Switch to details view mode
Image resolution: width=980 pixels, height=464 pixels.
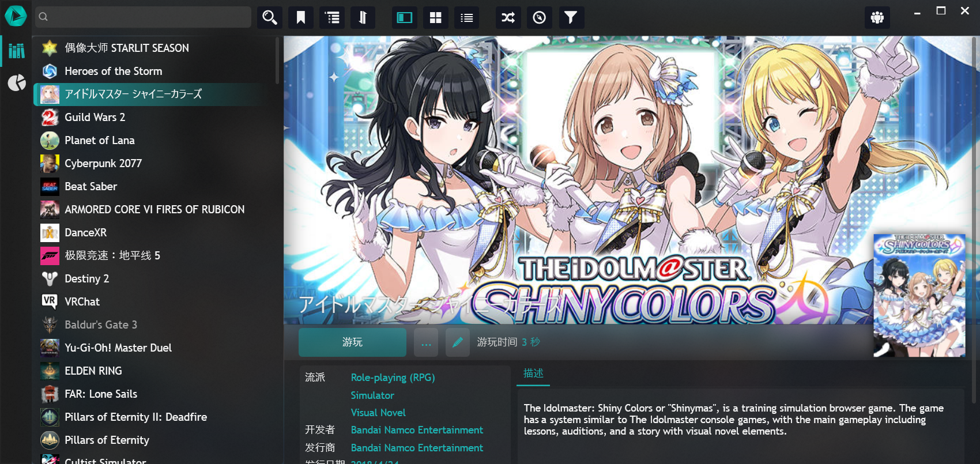[x=405, y=17]
